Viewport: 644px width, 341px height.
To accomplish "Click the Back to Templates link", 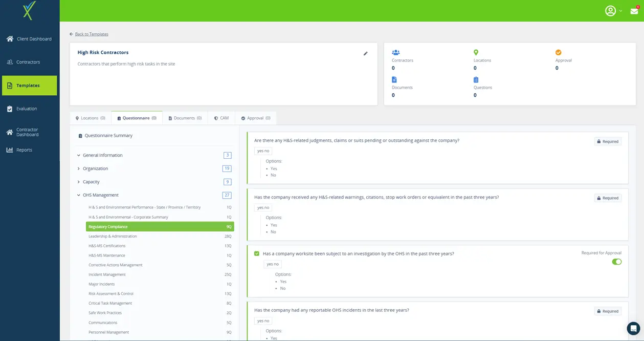I will [x=92, y=34].
